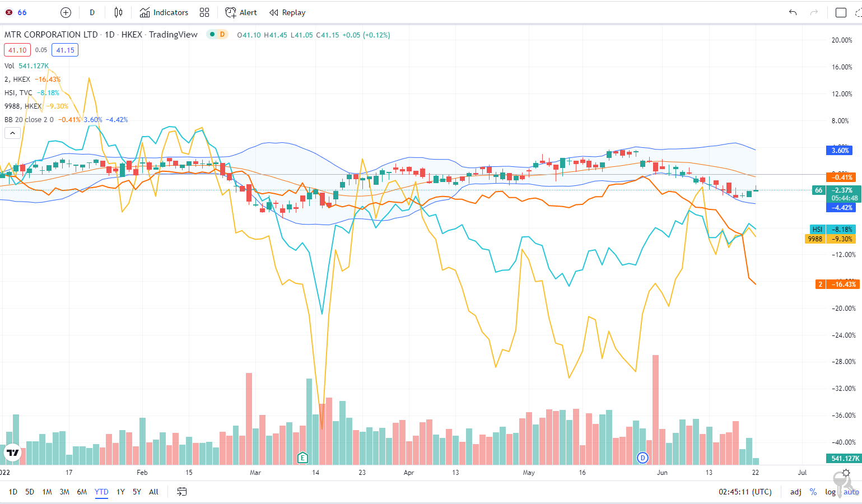Click the orange D data badge
Screen dimensions: 862x504
(x=222, y=34)
